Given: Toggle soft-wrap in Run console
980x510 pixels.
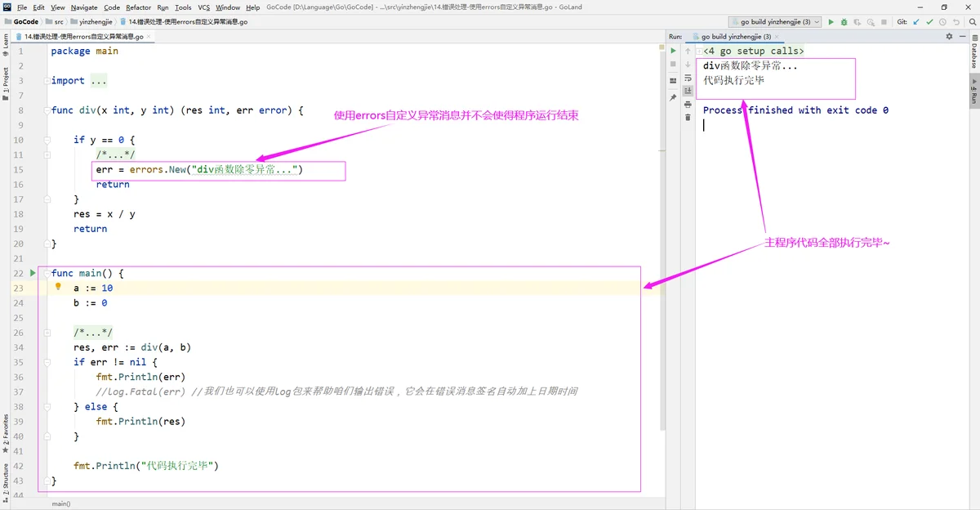Looking at the screenshot, I should click(x=688, y=78).
